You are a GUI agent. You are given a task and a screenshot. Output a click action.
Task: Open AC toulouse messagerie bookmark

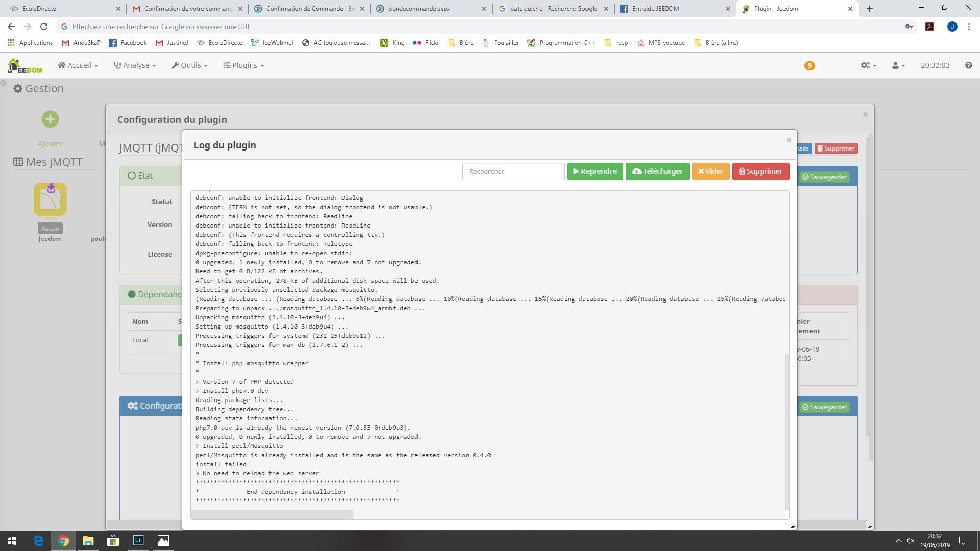click(x=336, y=43)
